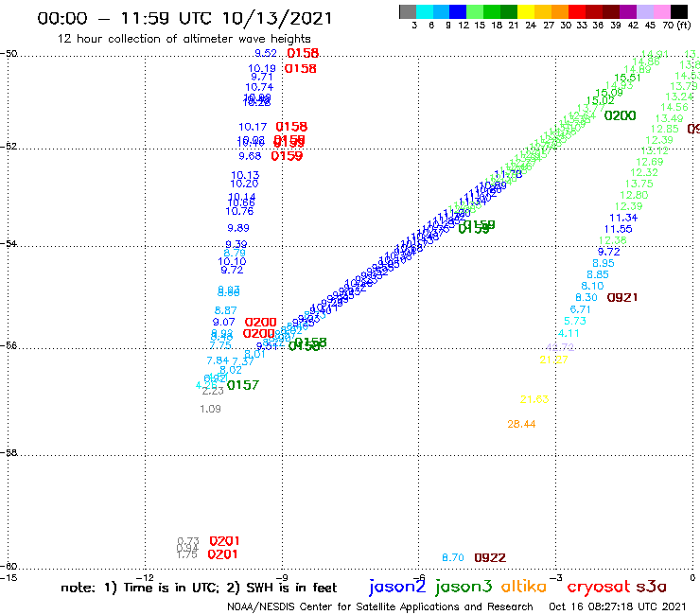Click the green wave height value 12.80
Image resolution: width=700 pixels, height=615 pixels.
click(x=634, y=195)
